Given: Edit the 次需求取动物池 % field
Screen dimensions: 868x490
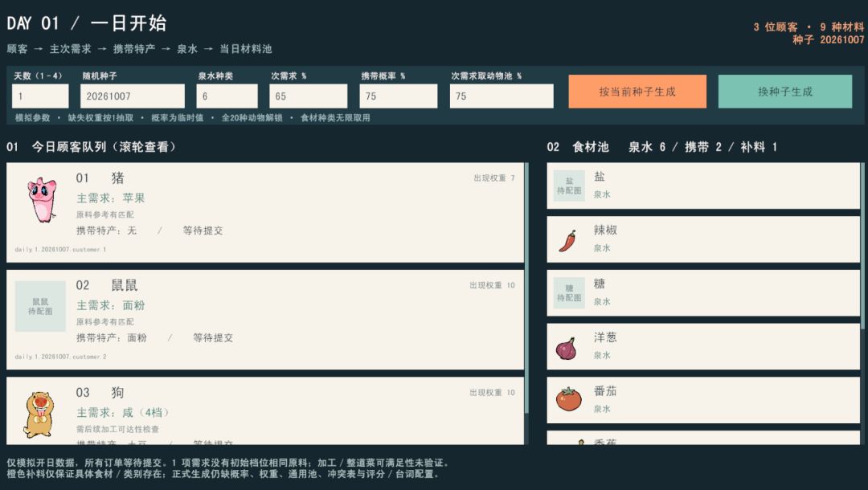Looking at the screenshot, I should pyautogui.click(x=502, y=96).
